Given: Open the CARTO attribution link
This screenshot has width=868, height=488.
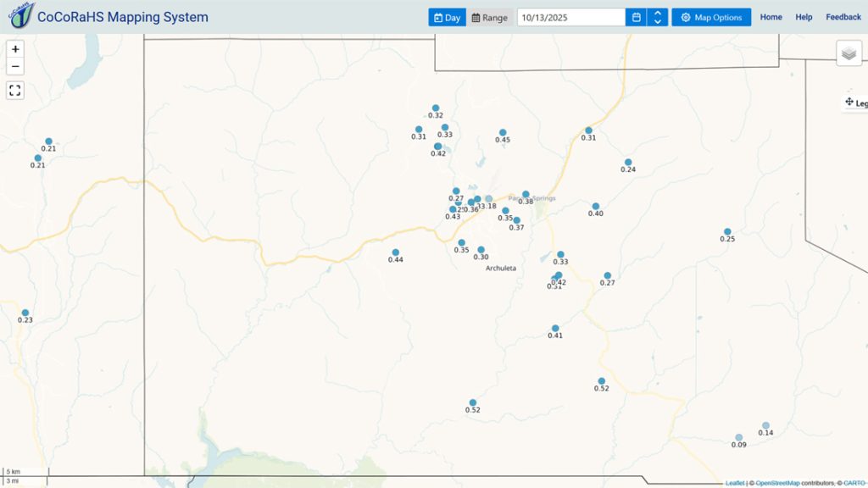Looking at the screenshot, I should tap(854, 483).
